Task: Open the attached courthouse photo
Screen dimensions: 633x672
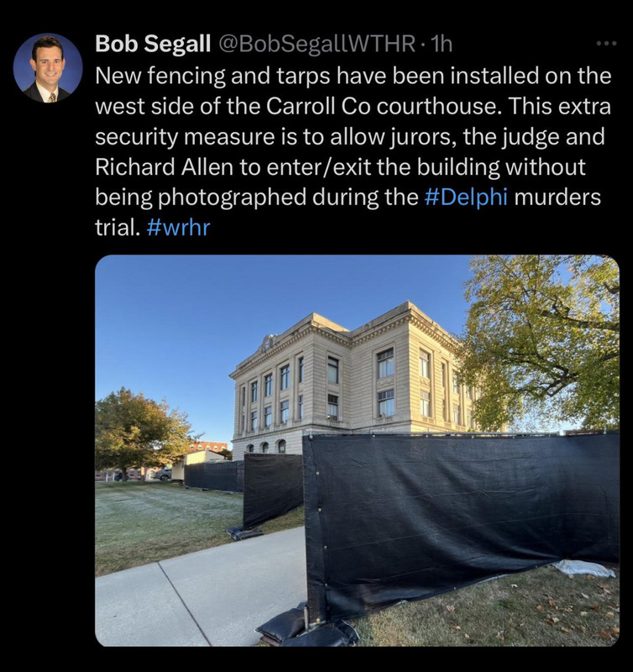Action: tap(357, 450)
